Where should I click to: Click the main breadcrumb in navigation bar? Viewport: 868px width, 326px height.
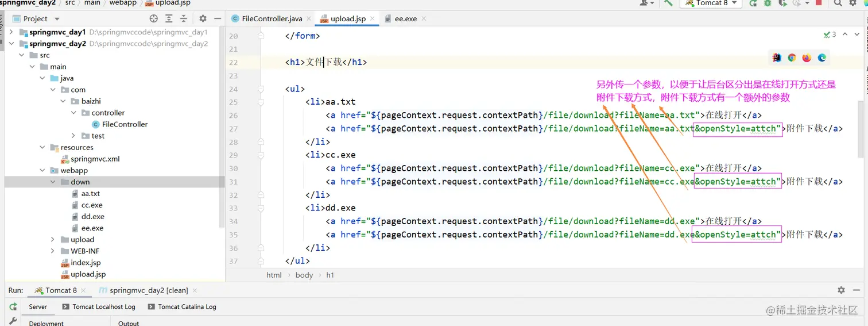click(92, 3)
